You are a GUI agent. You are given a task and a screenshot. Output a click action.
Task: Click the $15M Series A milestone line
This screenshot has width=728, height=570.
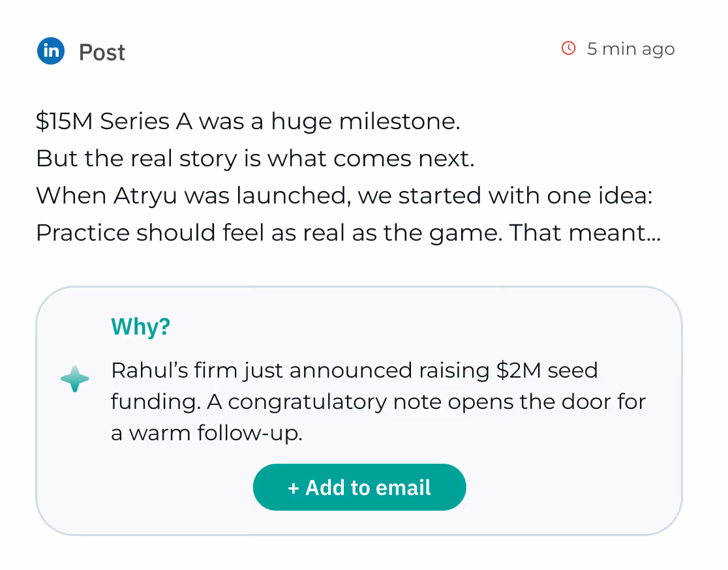click(x=248, y=121)
